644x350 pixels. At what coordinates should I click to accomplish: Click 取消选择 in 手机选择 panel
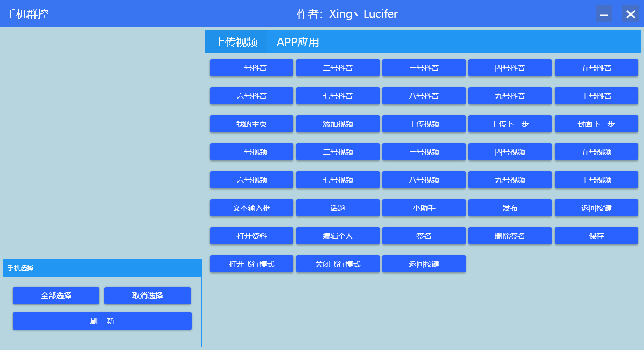[148, 296]
